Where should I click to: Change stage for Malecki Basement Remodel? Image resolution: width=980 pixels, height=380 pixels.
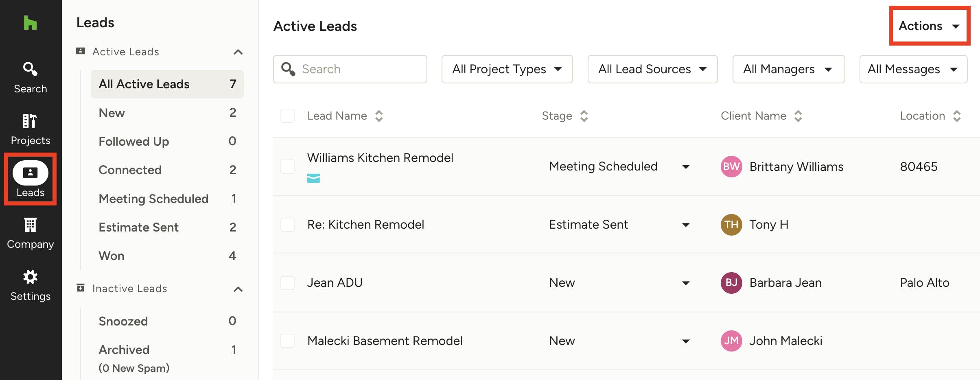(686, 341)
